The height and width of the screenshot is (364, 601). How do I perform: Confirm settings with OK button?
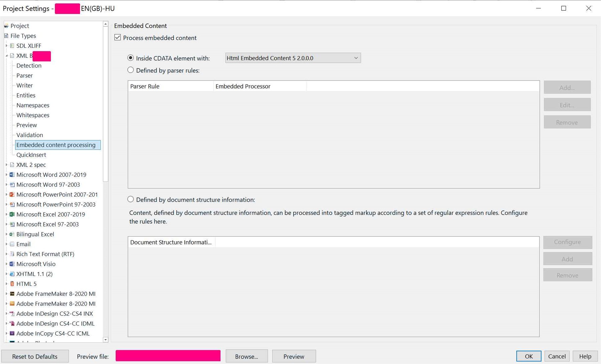coord(529,356)
